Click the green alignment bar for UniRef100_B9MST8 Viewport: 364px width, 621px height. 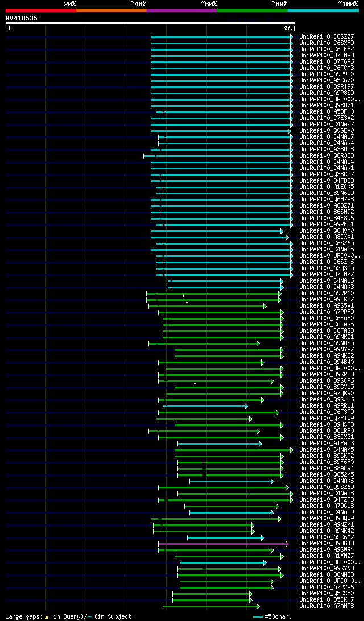point(229,425)
